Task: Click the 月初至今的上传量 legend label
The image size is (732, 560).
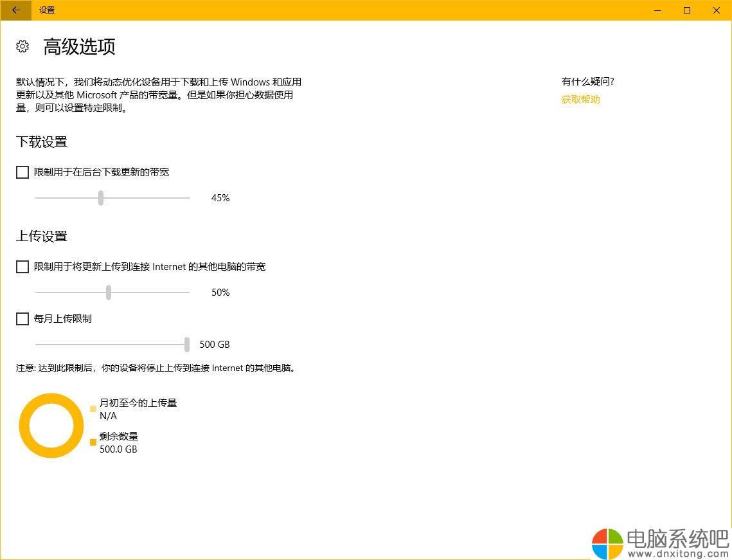Action: click(138, 403)
